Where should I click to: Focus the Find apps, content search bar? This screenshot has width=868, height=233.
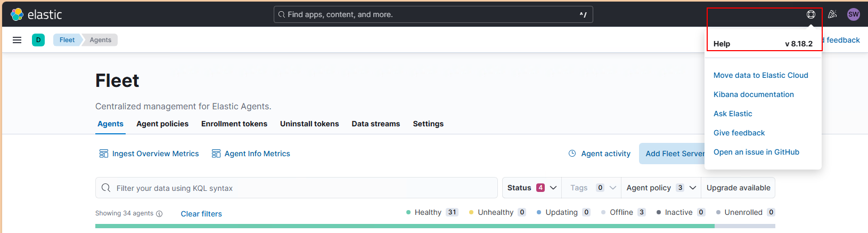coord(433,14)
